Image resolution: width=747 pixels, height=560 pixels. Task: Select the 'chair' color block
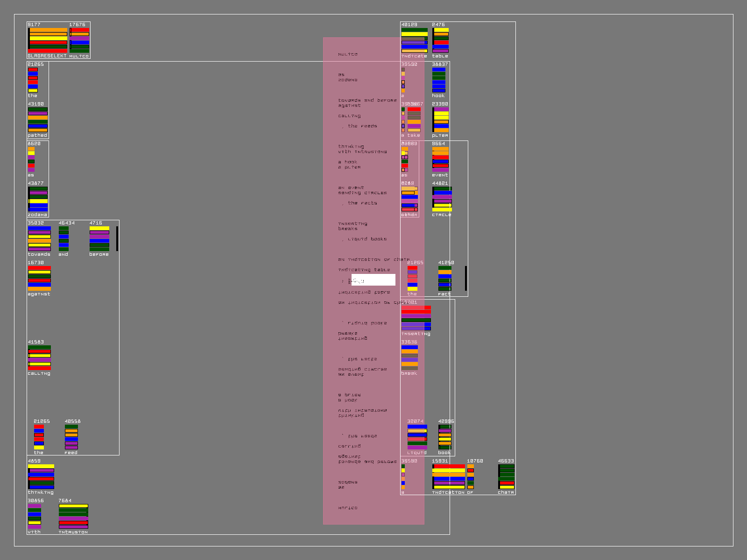coord(506,476)
